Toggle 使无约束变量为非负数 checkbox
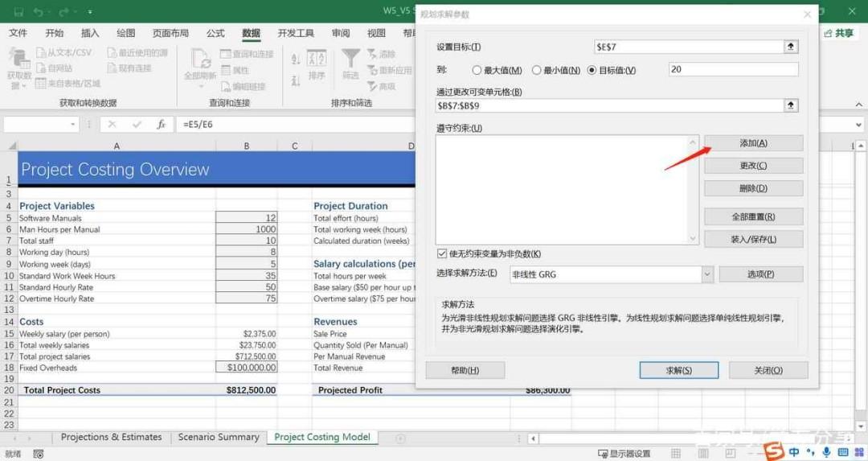 pyautogui.click(x=442, y=253)
